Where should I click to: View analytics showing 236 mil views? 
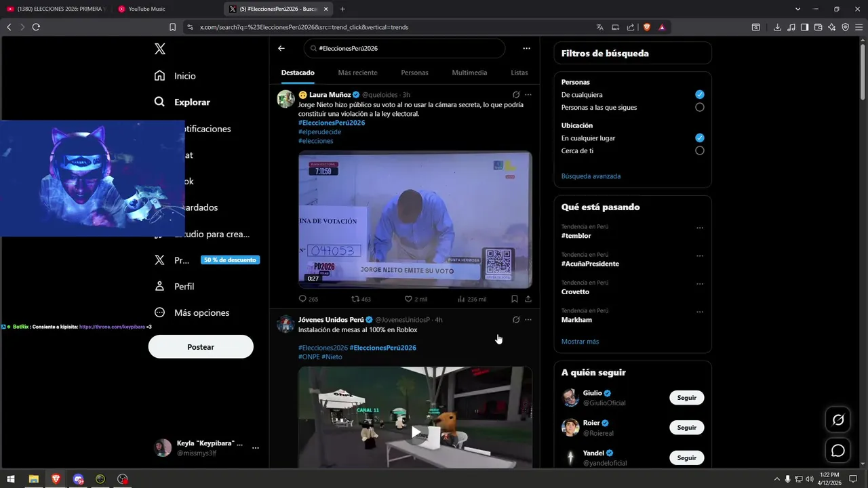click(471, 299)
